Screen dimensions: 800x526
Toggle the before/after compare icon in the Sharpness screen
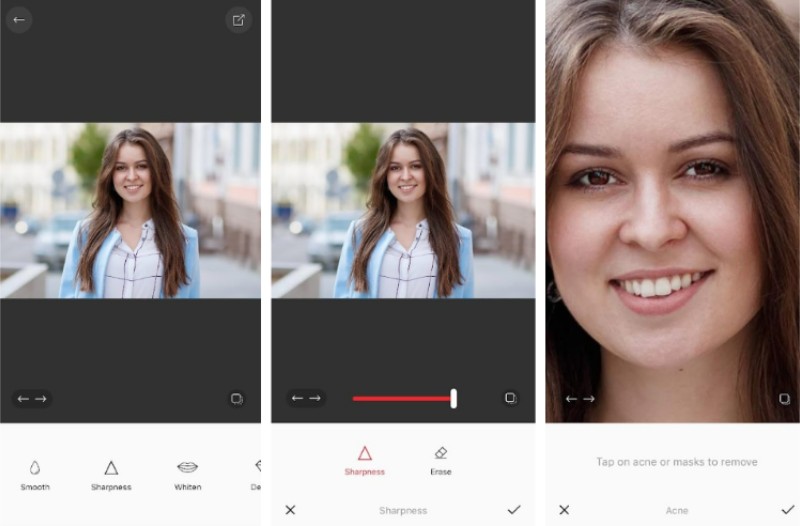[510, 398]
